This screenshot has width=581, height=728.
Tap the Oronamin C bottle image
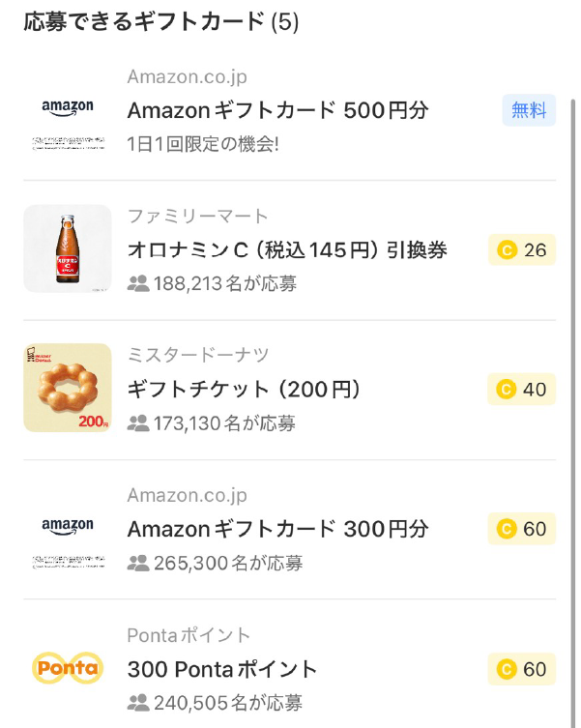tap(68, 248)
